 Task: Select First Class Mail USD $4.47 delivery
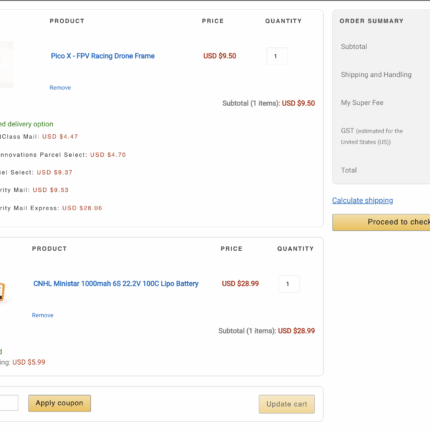39,137
